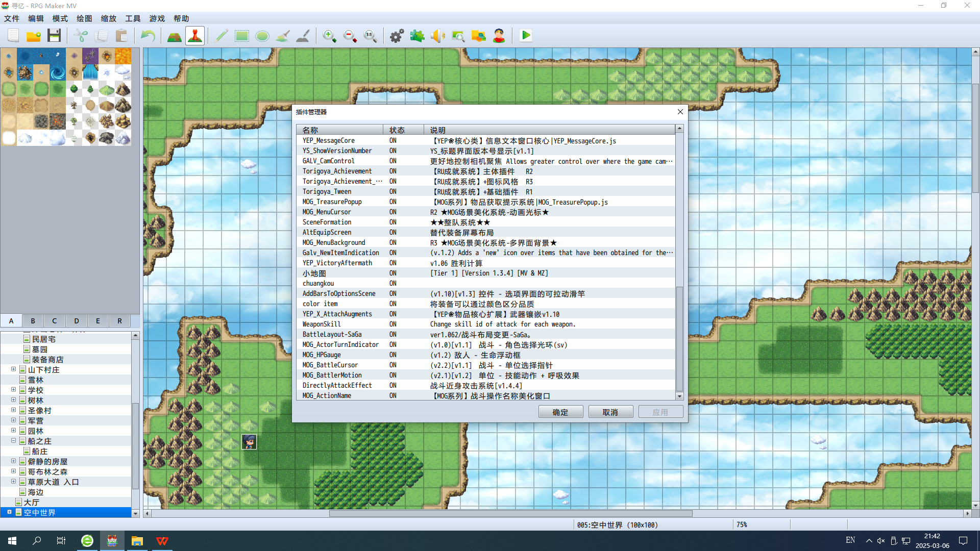Viewport: 980px width, 551px height.
Task: Click the 状态 column header
Action: (403, 130)
